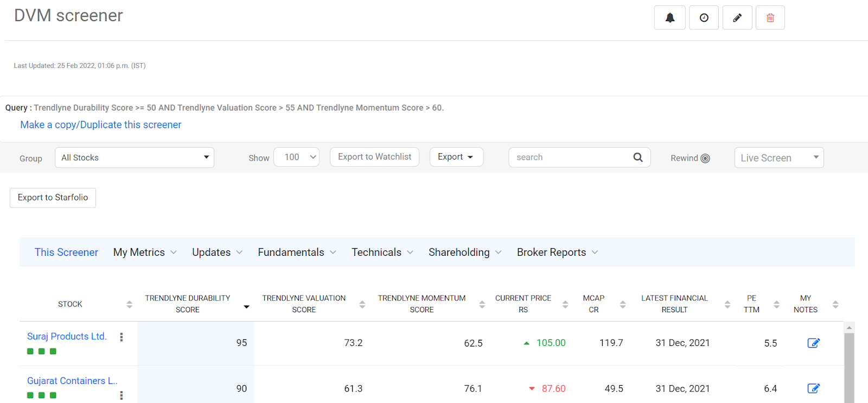Image resolution: width=868 pixels, height=403 pixels.
Task: Click Suraj Products green DVM squares
Action: pyautogui.click(x=42, y=351)
